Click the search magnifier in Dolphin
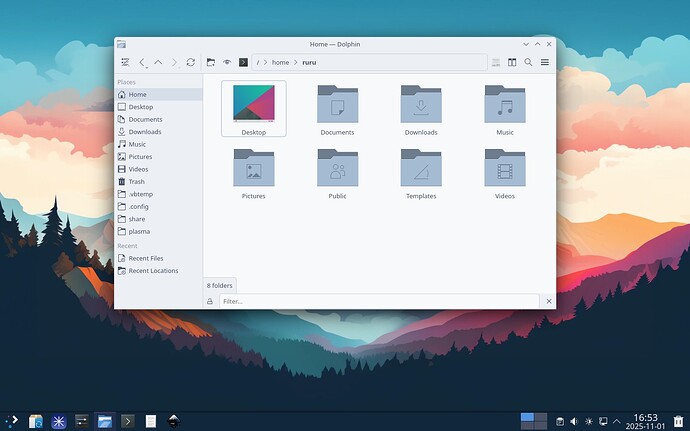Viewport: 690px width, 431px height. [528, 62]
